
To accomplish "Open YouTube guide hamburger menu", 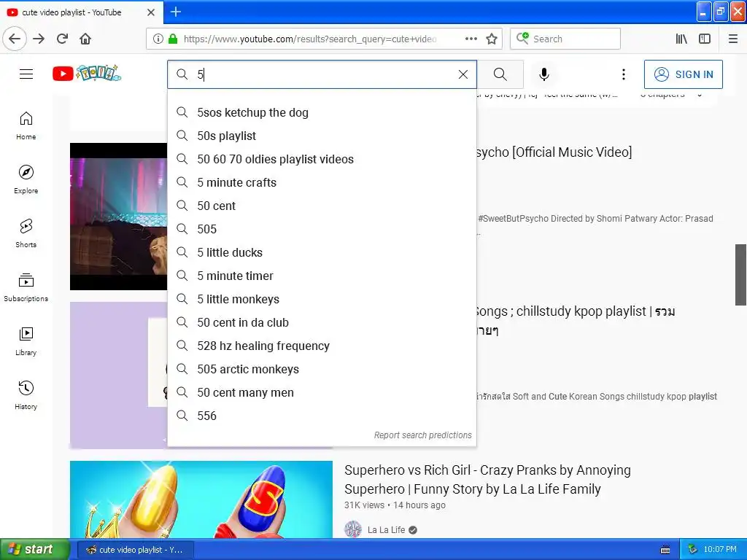I will (26, 74).
